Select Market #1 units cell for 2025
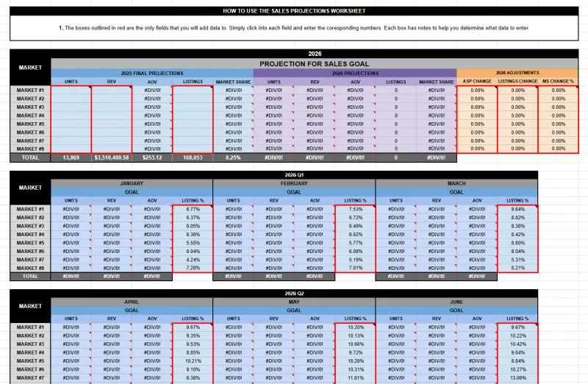This screenshot has width=588, height=384. [x=71, y=90]
